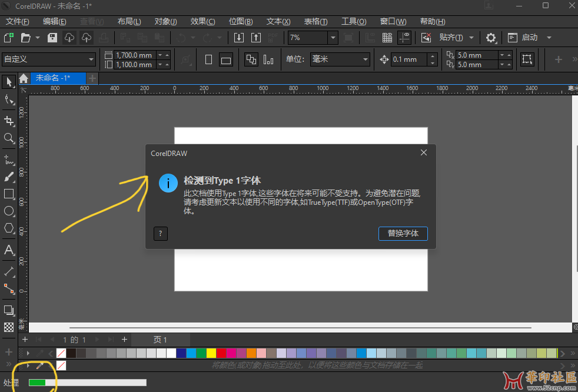
Task: Open the page size 自定义 dropdown
Action: 91,59
